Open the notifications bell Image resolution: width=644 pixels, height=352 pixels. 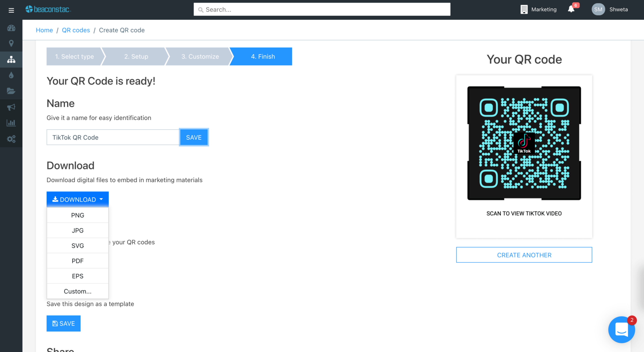point(571,9)
